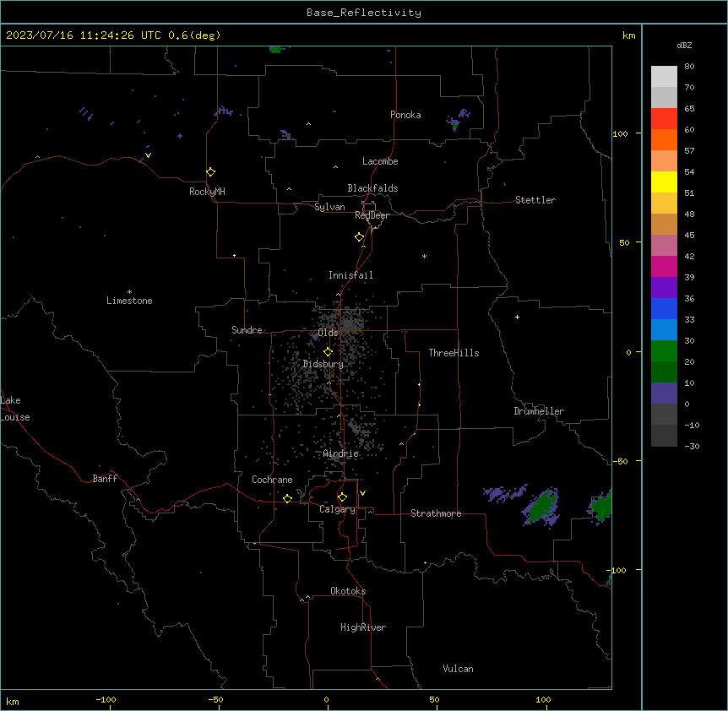Select the magenta 42 dBZ legend swatch

tap(664, 266)
